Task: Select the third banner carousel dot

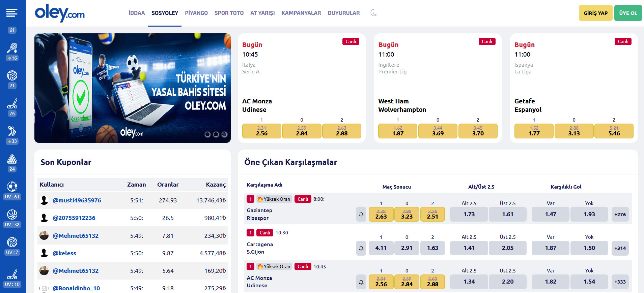Action: (224, 134)
